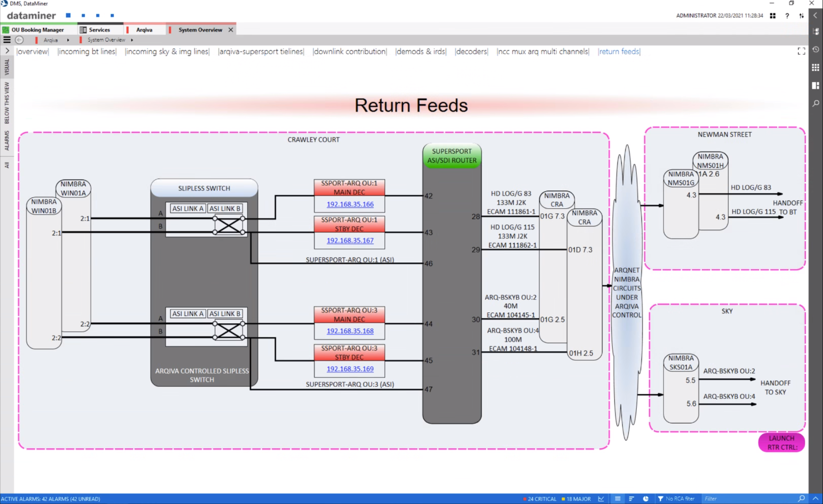Image resolution: width=823 pixels, height=504 pixels.
Task: Expand the Arqiva breadcrumb arrow
Action: coord(68,40)
